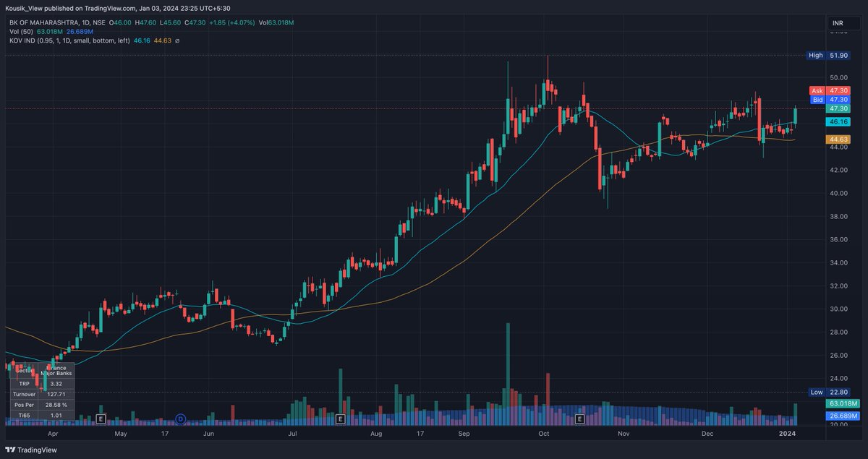This screenshot has height=459, width=868.
Task: Click the earnings E marker after October
Action: (579, 419)
